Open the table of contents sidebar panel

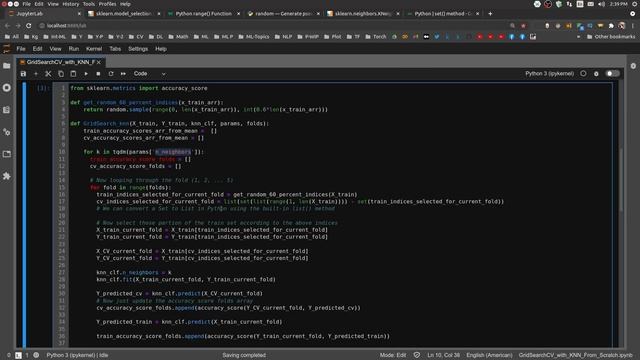[x=7, y=110]
